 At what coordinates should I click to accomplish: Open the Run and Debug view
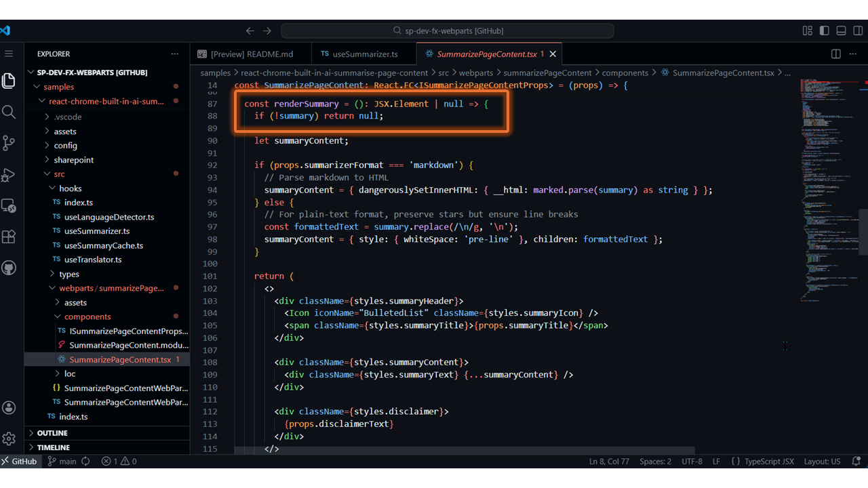click(9, 175)
